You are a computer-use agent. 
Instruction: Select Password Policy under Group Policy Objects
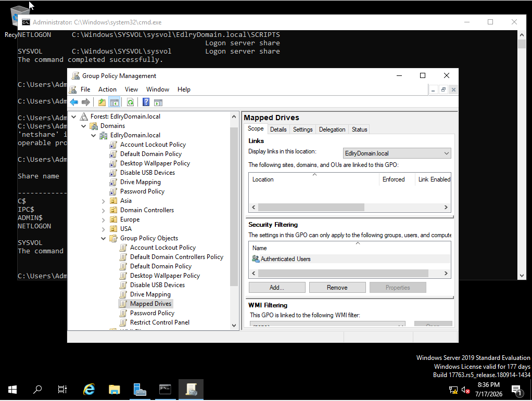(x=152, y=313)
